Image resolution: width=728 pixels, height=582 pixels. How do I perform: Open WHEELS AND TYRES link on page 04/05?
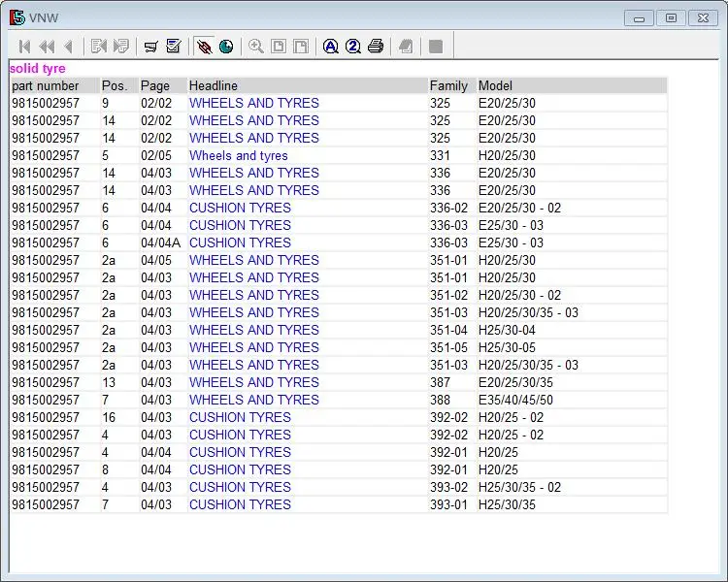[254, 260]
